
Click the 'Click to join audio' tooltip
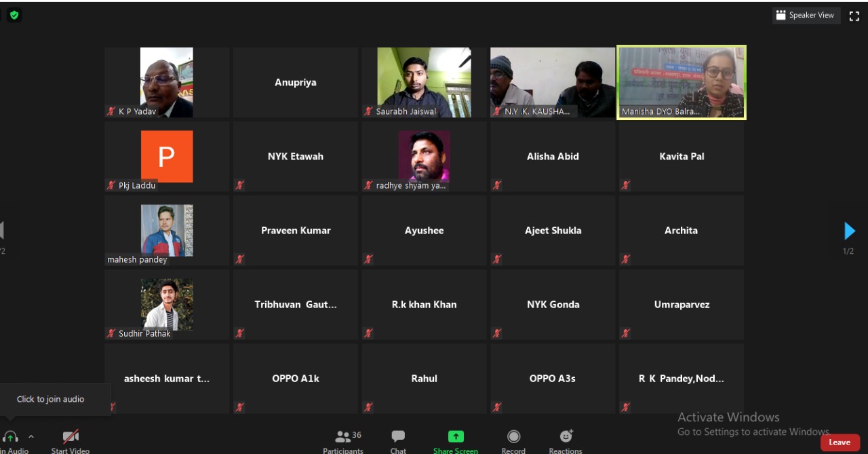[x=51, y=399]
